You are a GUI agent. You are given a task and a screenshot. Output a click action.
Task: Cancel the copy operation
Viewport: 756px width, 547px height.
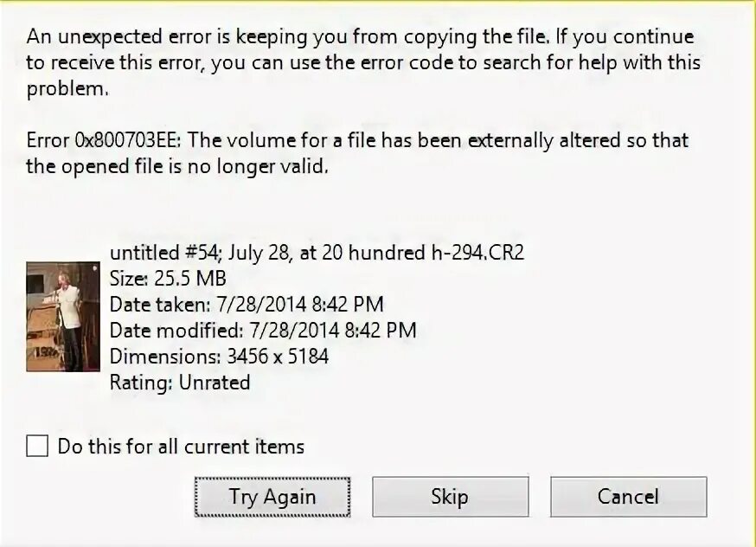(629, 497)
